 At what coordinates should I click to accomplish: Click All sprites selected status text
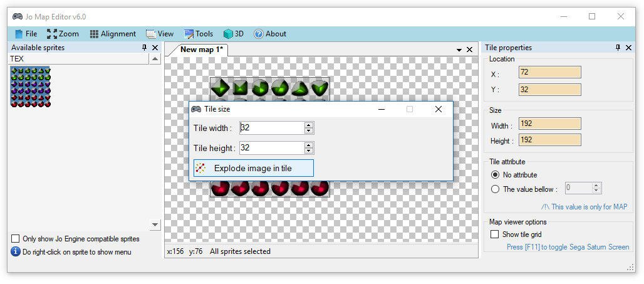click(x=240, y=251)
